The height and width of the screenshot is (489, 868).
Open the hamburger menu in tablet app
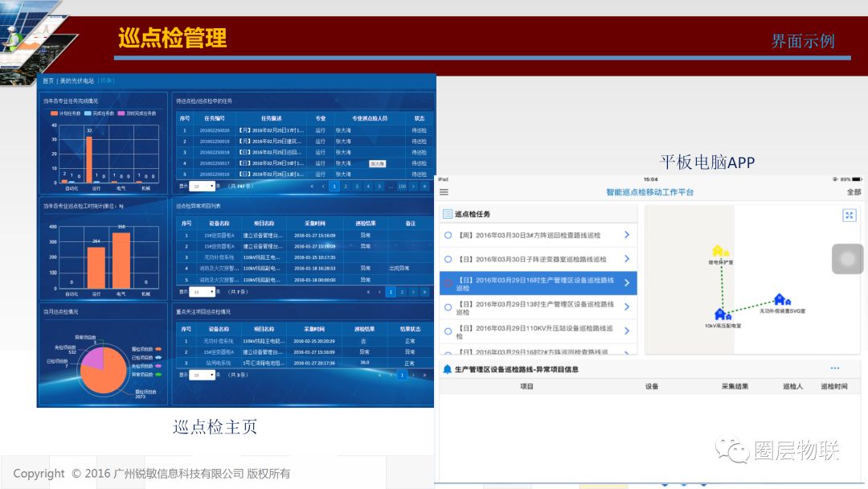444,192
